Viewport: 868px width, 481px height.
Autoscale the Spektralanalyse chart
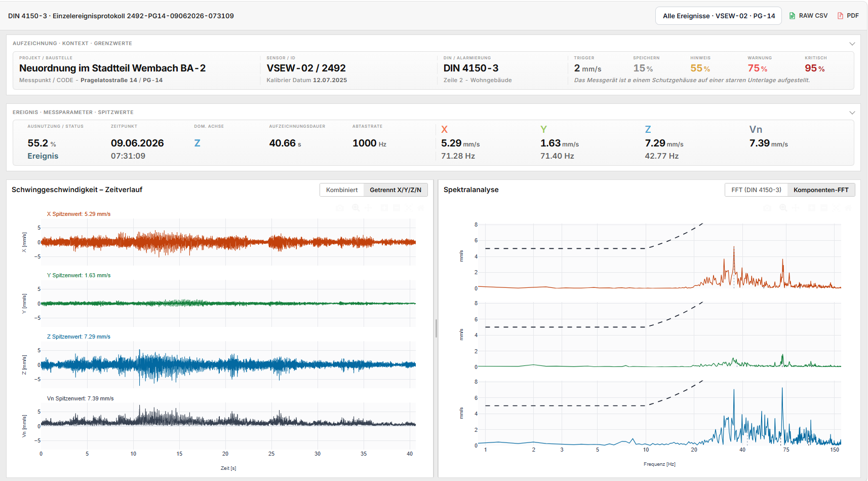(x=836, y=208)
